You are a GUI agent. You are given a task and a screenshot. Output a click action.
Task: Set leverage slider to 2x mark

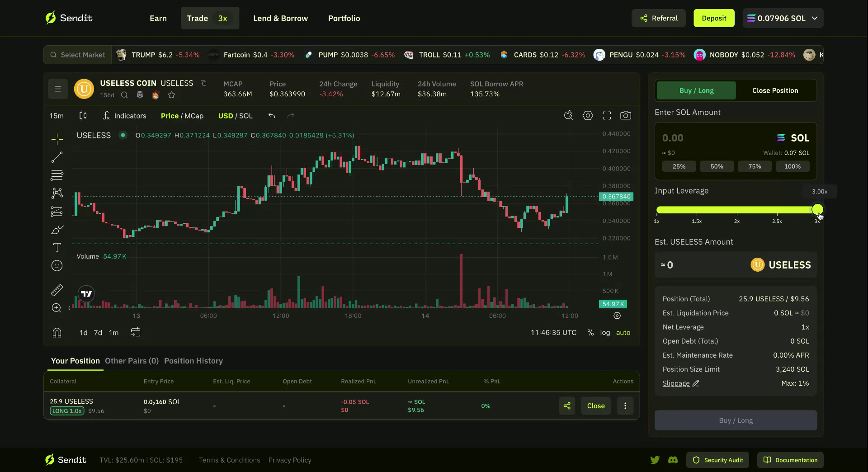(x=737, y=210)
